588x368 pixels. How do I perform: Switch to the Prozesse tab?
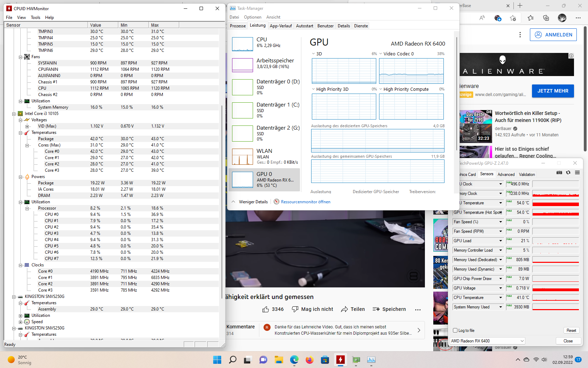click(238, 26)
